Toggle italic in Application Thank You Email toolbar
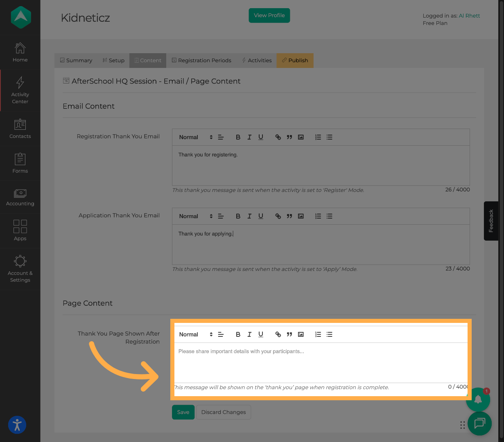This screenshot has width=504, height=442. click(x=249, y=216)
